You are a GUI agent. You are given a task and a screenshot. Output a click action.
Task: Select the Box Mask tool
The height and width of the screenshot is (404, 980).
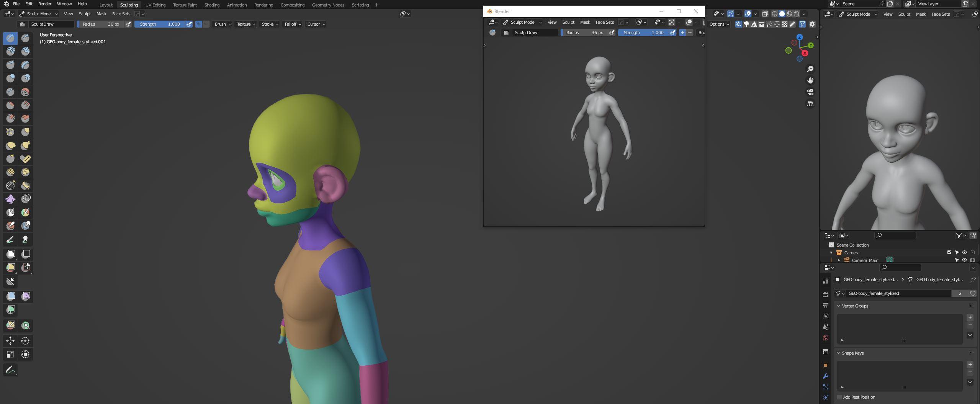point(11,254)
